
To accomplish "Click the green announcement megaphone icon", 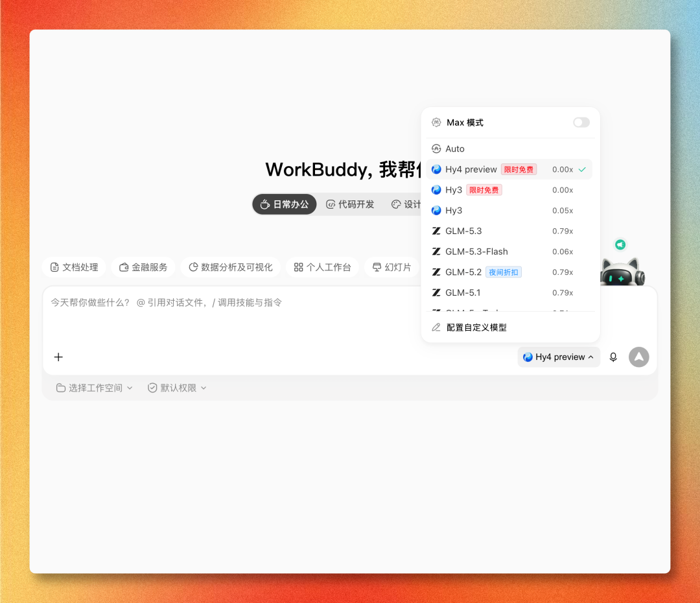I will click(x=620, y=244).
